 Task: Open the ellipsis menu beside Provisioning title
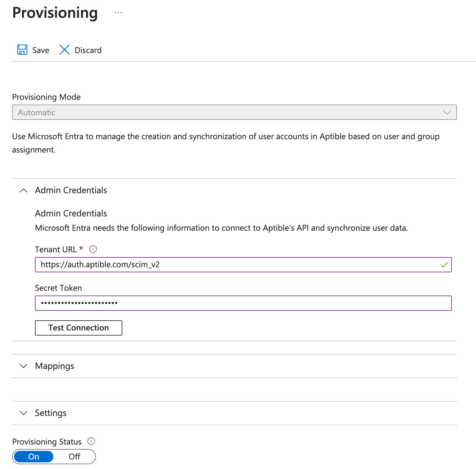click(119, 13)
